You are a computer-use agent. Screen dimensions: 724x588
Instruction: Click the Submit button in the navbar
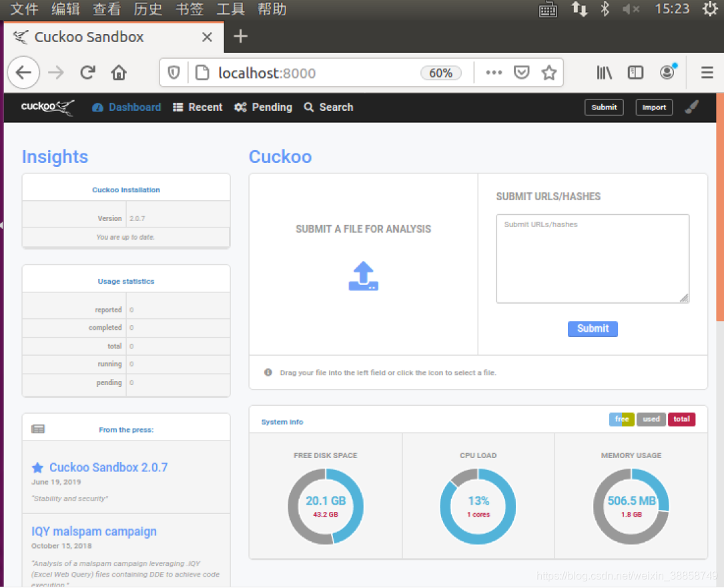[604, 107]
